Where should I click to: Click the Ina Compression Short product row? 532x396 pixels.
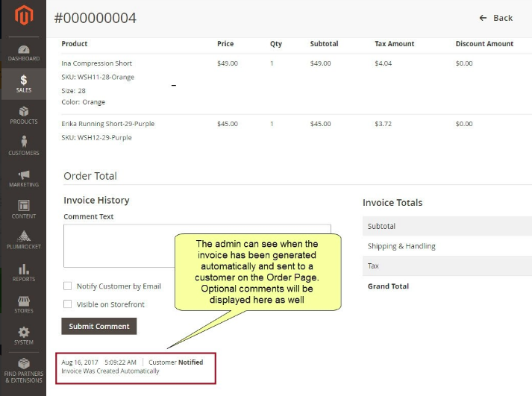click(98, 63)
